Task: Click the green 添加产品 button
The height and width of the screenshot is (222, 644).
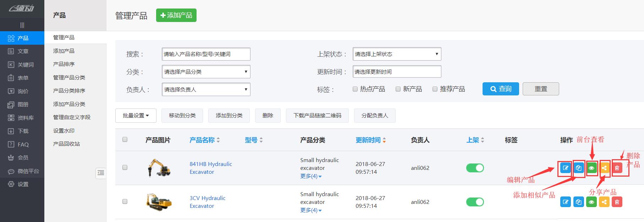Action: 176,15
